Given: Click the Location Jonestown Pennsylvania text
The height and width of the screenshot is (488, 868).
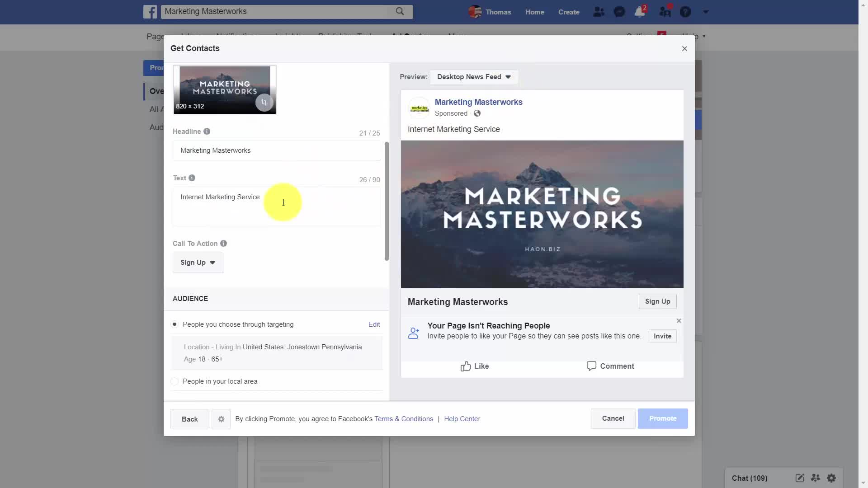Looking at the screenshot, I should [273, 347].
